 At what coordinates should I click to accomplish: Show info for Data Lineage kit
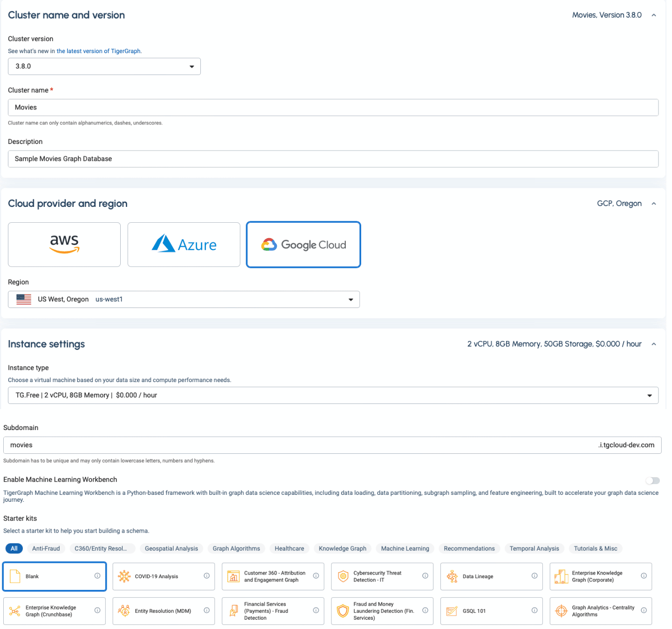(x=535, y=576)
